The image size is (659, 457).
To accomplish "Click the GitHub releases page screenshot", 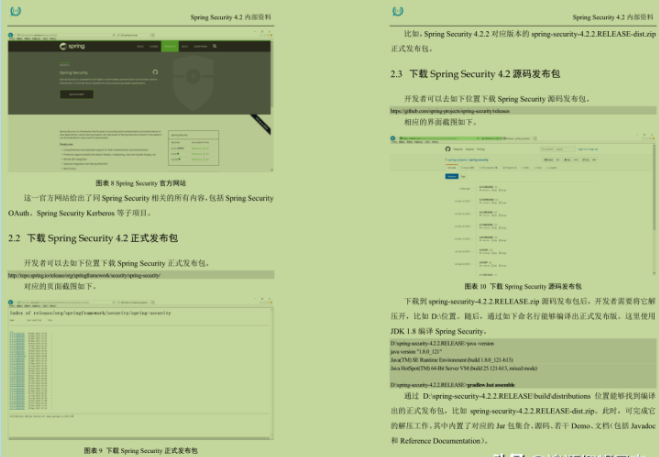I will click(x=523, y=205).
